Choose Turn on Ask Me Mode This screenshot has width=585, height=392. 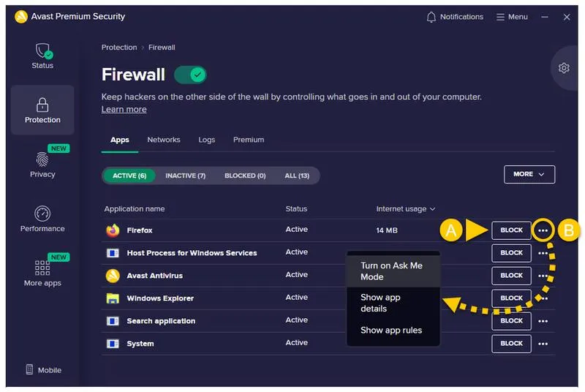(393, 271)
